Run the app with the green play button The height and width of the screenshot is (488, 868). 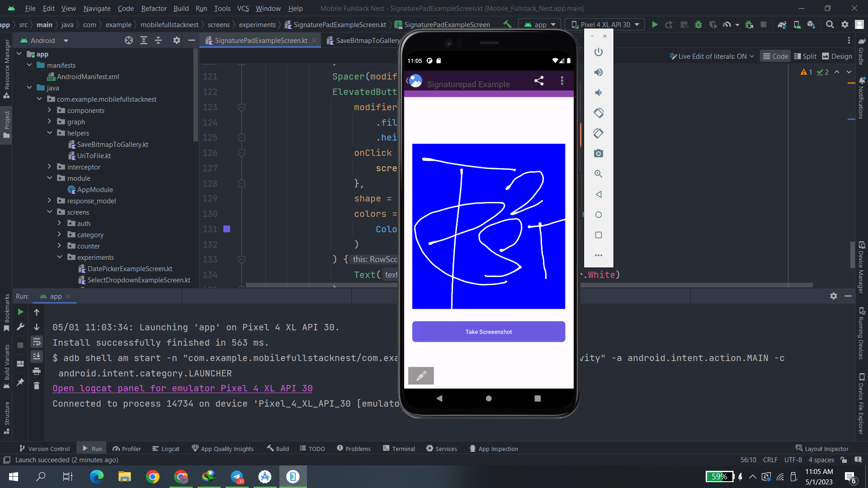654,24
